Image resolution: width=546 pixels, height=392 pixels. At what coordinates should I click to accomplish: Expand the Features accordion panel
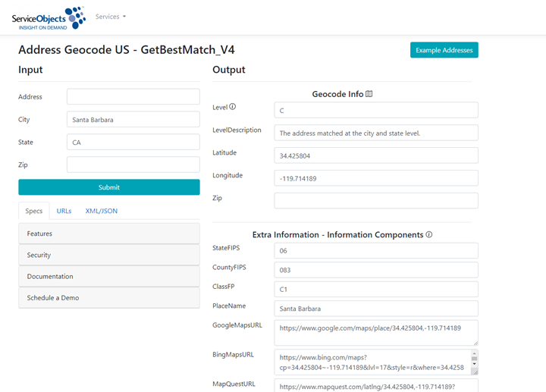(x=109, y=234)
